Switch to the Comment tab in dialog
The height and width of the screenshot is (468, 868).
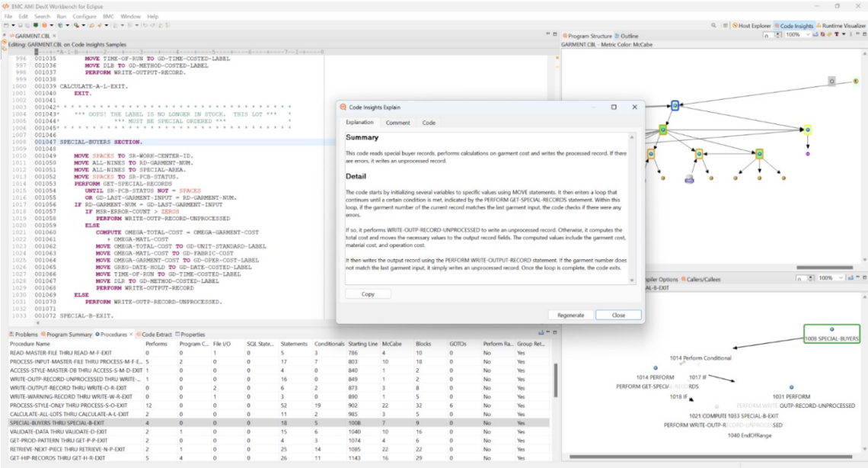pos(397,123)
